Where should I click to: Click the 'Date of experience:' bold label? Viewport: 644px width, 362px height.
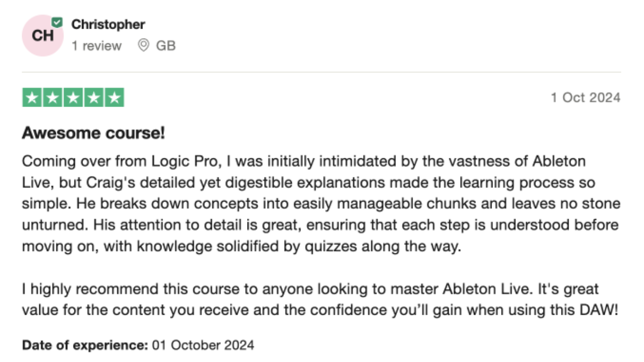(x=85, y=345)
